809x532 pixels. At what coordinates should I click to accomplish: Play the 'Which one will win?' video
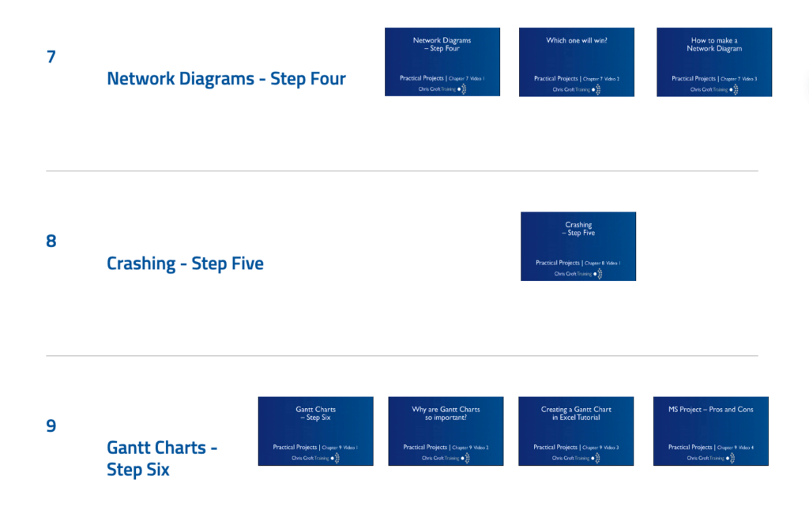576,62
